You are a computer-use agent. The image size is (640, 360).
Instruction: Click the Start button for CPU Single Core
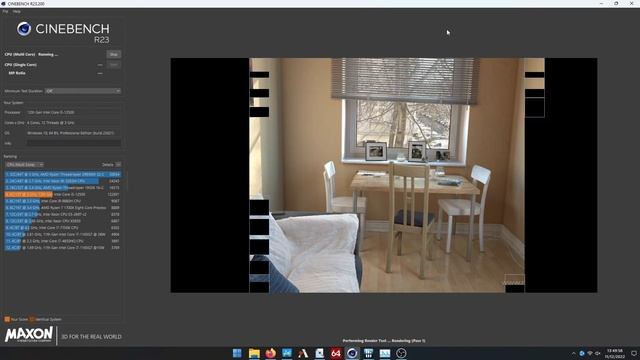[113, 64]
